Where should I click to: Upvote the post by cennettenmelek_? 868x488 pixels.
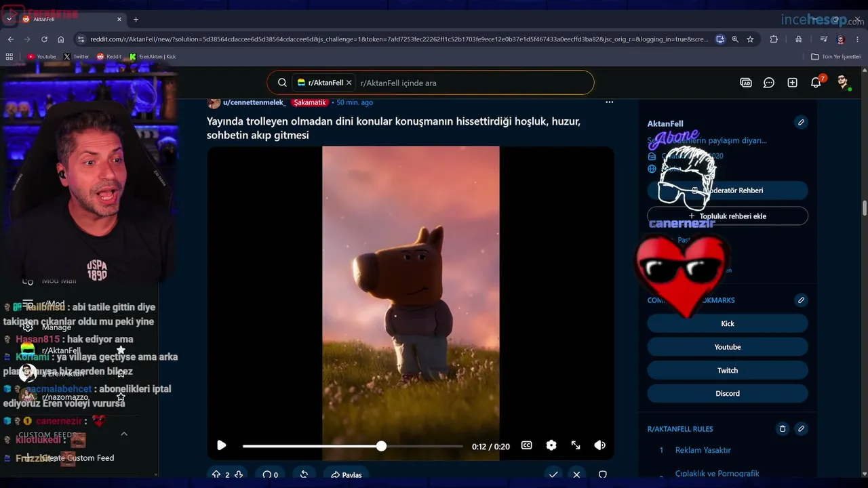click(216, 474)
